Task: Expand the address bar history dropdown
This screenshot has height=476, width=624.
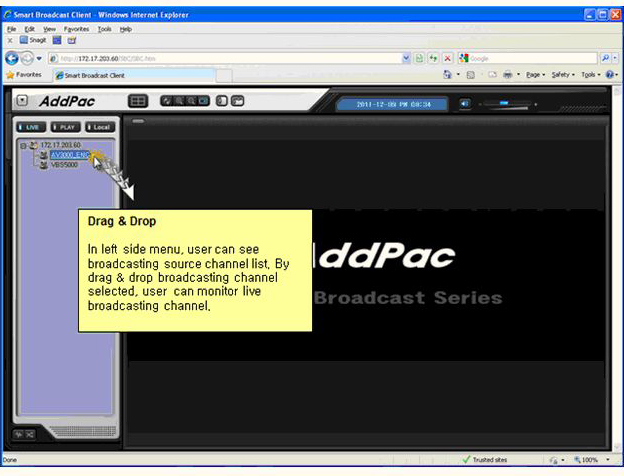Action: coord(406,59)
